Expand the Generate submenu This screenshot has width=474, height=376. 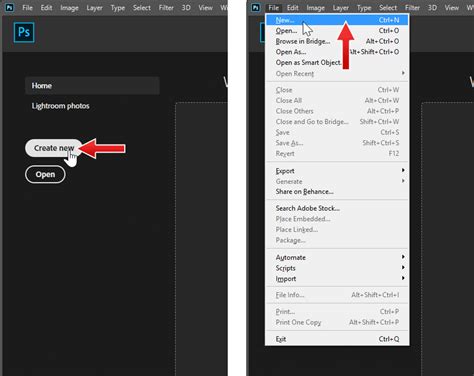(x=337, y=182)
